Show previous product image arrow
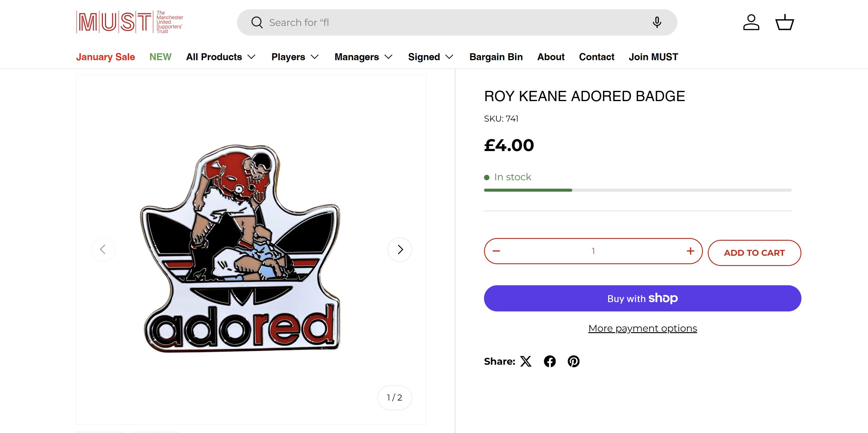Image resolution: width=868 pixels, height=433 pixels. (x=103, y=249)
